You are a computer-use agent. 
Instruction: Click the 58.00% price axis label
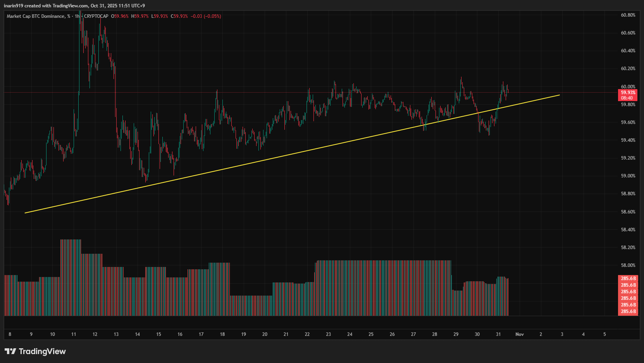[x=628, y=265]
